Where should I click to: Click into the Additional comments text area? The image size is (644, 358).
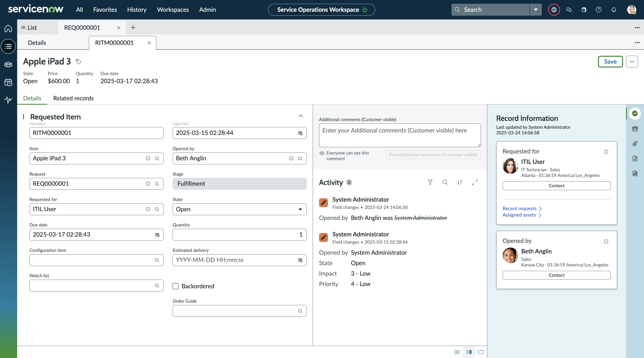(x=400, y=135)
